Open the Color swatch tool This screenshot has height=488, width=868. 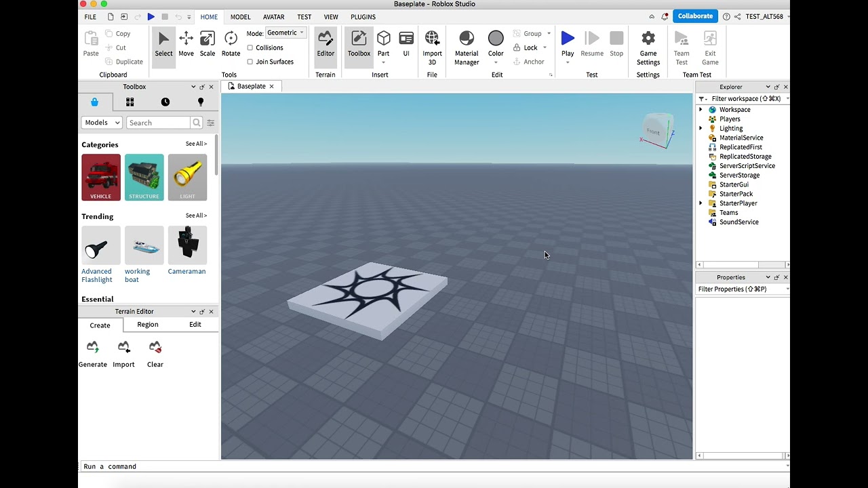(496, 43)
